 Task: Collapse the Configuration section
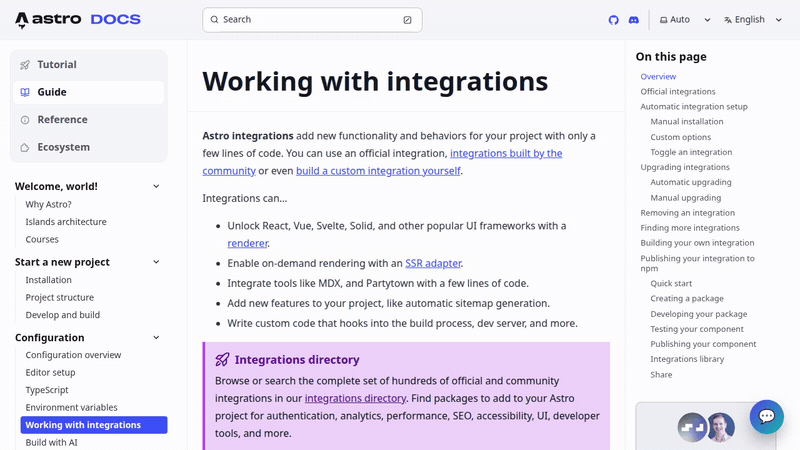[156, 337]
